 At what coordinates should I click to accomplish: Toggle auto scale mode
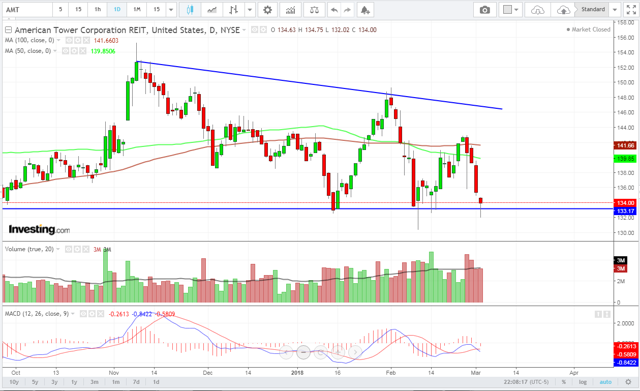(605, 382)
